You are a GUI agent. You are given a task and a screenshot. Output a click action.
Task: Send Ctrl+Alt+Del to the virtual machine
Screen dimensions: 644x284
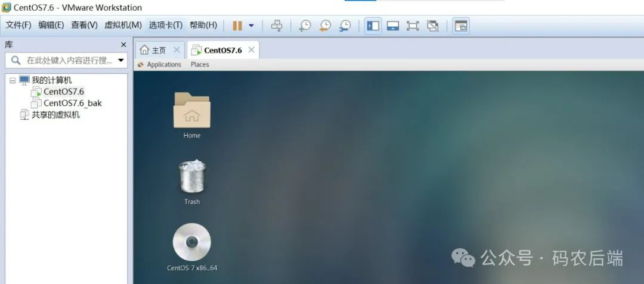click(277, 26)
